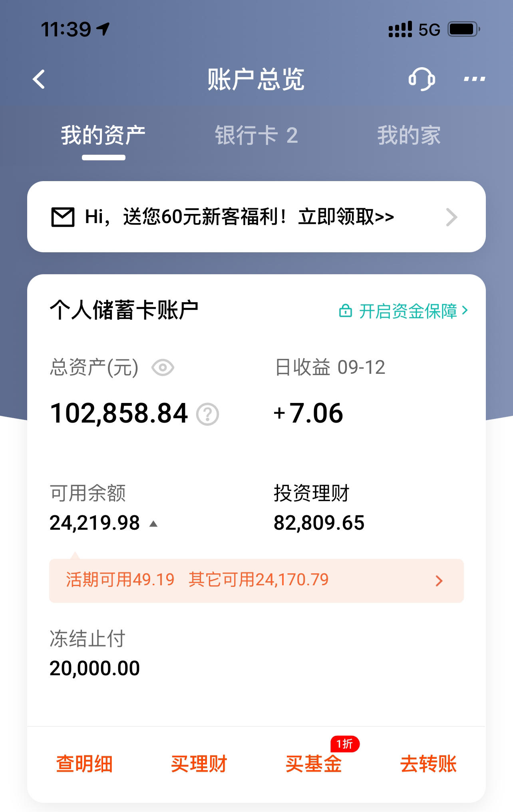Image resolution: width=513 pixels, height=812 pixels.
Task: Open the three-dot more menu
Action: (x=474, y=79)
